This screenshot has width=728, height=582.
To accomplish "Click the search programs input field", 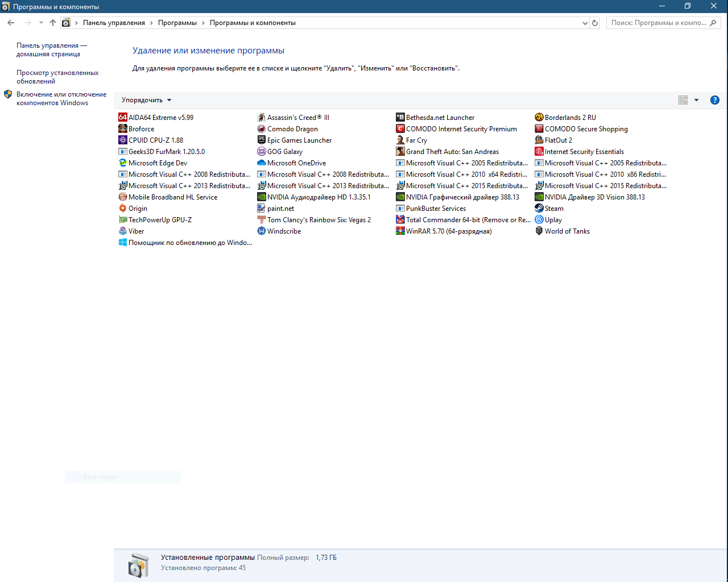I will [x=659, y=23].
